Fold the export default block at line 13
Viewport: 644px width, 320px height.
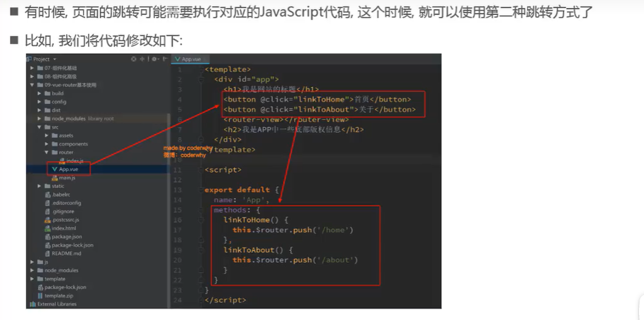(201, 190)
